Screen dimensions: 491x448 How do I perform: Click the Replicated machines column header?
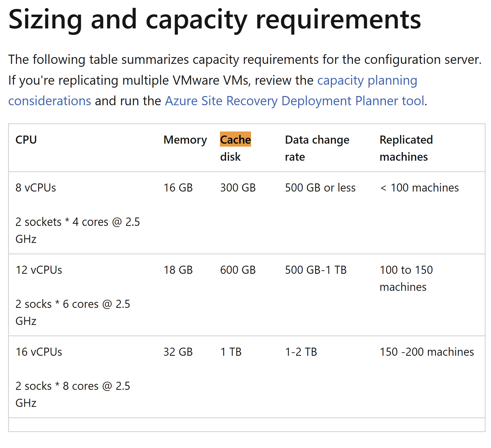(406, 148)
